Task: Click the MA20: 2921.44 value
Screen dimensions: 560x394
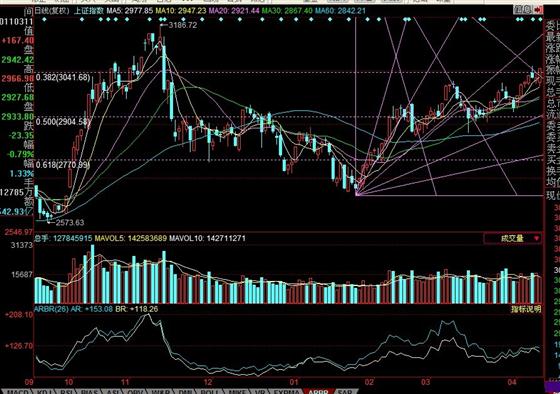Action: point(234,11)
